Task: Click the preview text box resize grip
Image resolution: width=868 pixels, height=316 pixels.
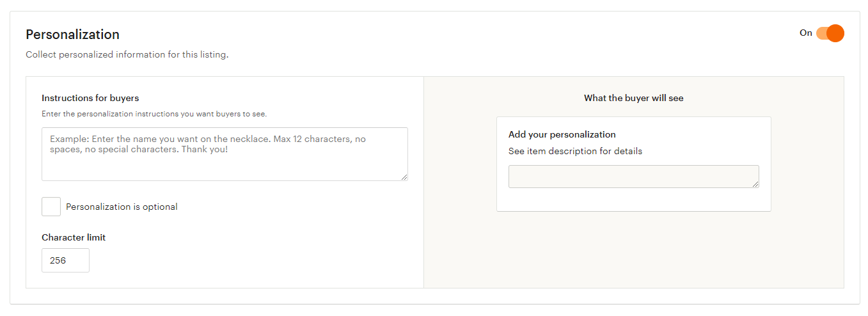Action: tap(755, 184)
